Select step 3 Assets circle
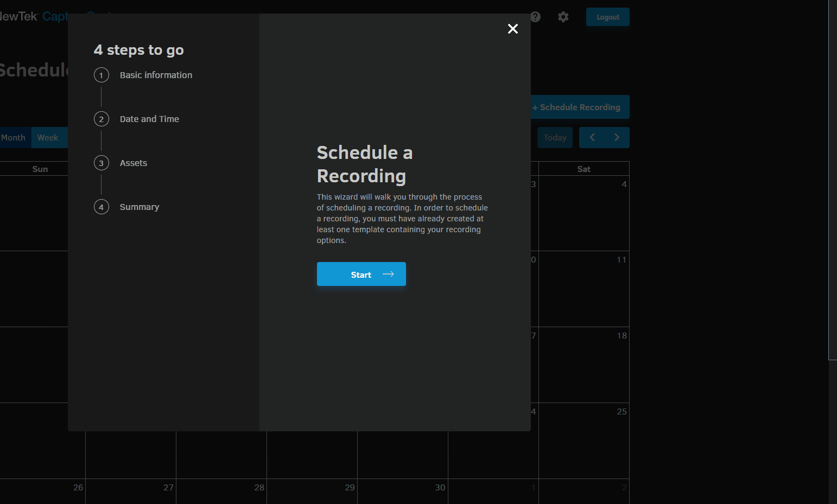 (102, 163)
